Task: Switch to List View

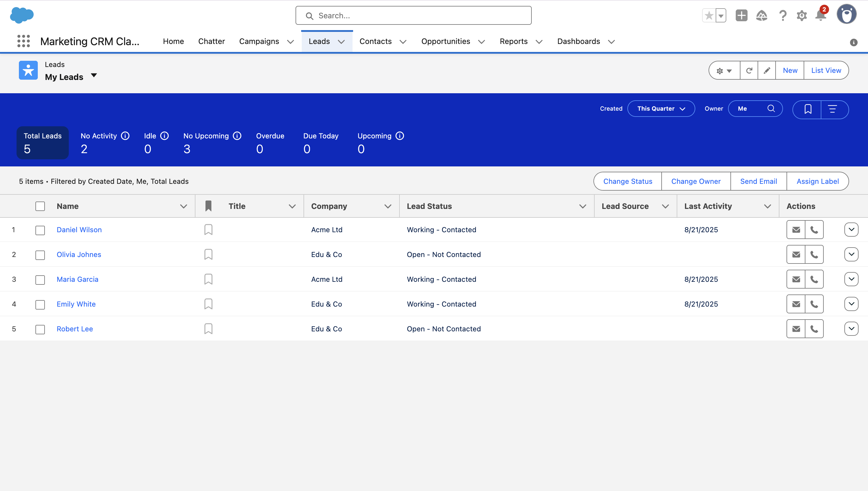Action: tap(826, 71)
